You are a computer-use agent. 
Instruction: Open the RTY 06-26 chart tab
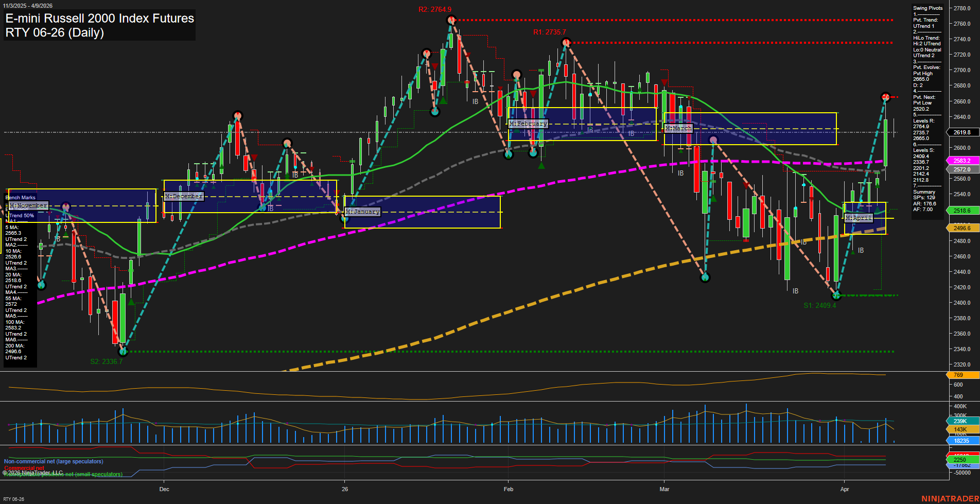(x=13, y=499)
